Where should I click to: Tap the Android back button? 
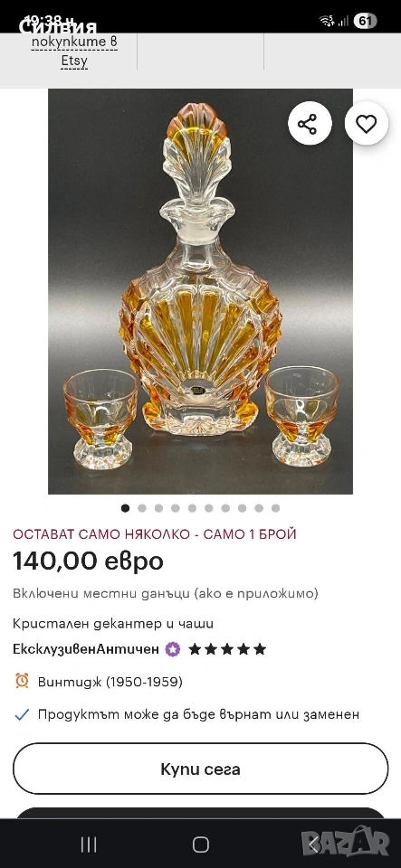pyautogui.click(x=313, y=844)
